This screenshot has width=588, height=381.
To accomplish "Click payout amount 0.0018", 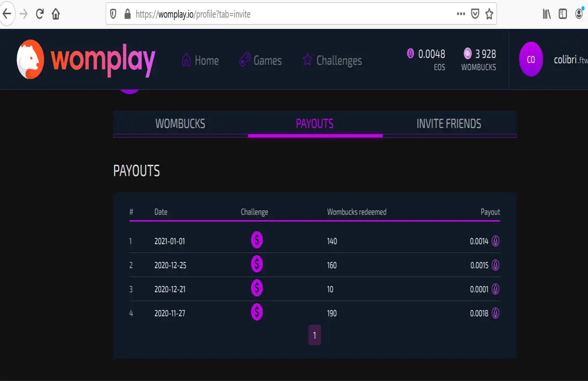I will (x=479, y=313).
